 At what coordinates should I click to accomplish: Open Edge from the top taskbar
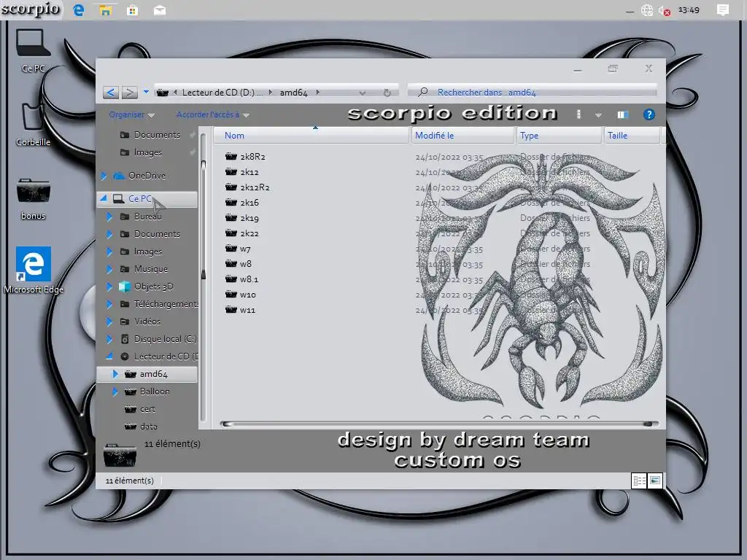[79, 10]
